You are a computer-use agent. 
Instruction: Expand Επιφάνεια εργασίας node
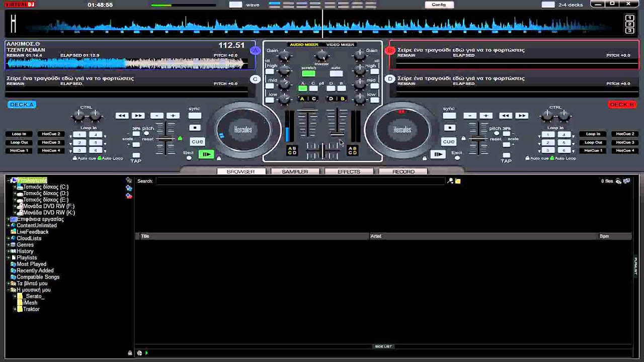(9, 219)
